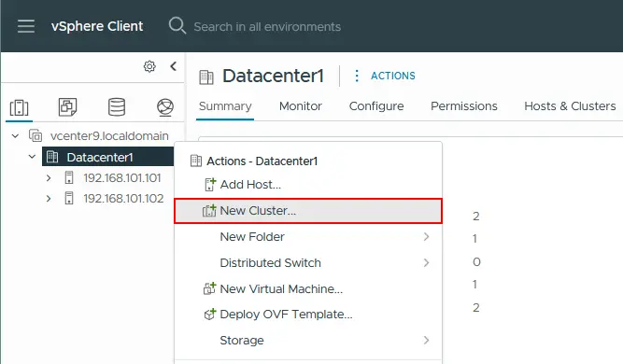Viewport: 623px width, 364px height.
Task: Select Datacenter1 in the inventory tree
Action: 100,157
